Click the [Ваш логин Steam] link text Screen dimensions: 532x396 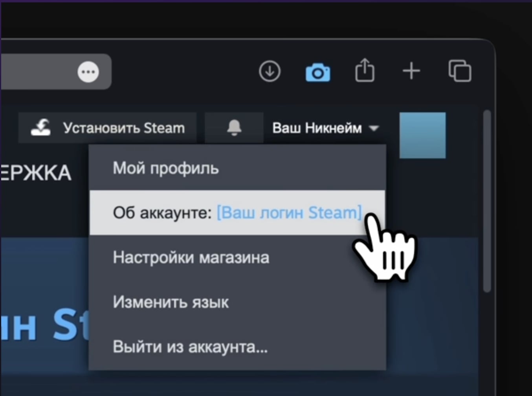(x=289, y=213)
